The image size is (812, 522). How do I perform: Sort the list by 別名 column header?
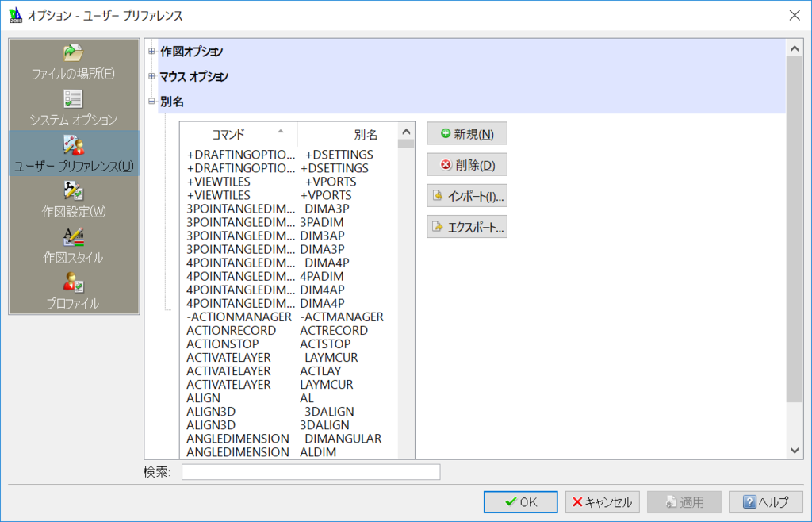tap(348, 135)
